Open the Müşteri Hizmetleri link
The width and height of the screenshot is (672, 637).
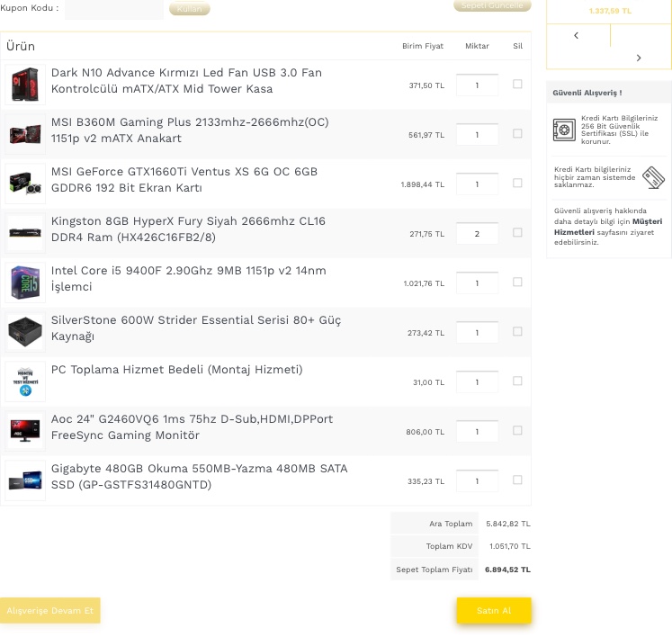pyautogui.click(x=608, y=227)
